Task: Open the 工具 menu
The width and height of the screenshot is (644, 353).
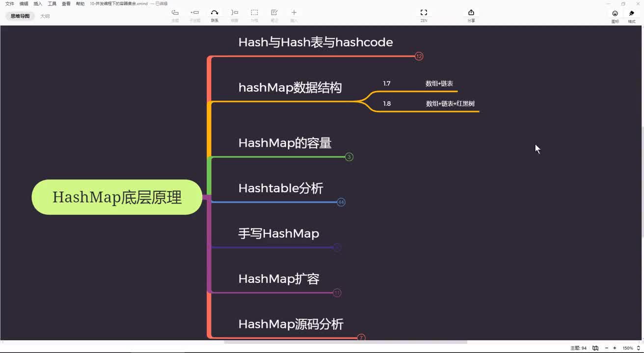Action: [52, 3]
